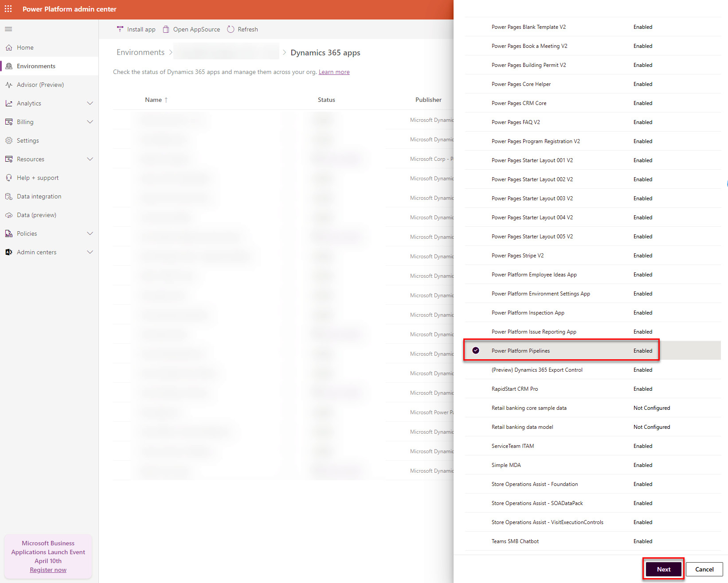Click the Next button
728x583 pixels.
663,569
